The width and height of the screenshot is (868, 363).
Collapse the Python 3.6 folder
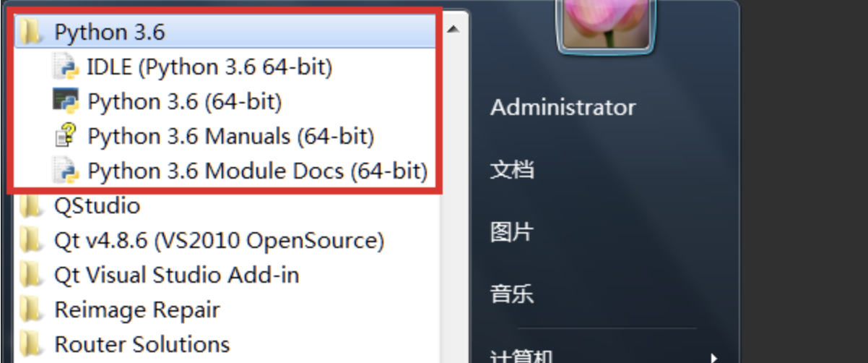point(109,33)
